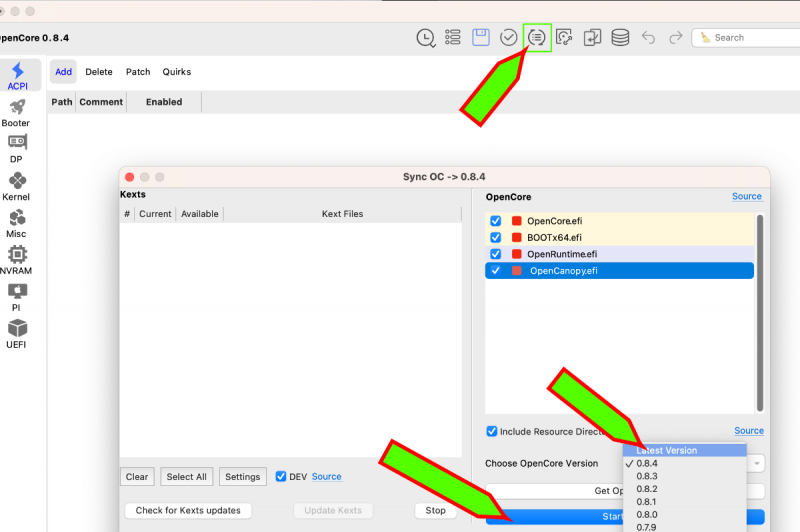Viewport: 800px width, 532px height.
Task: Open the Source link beside Include Resource
Action: pos(748,431)
